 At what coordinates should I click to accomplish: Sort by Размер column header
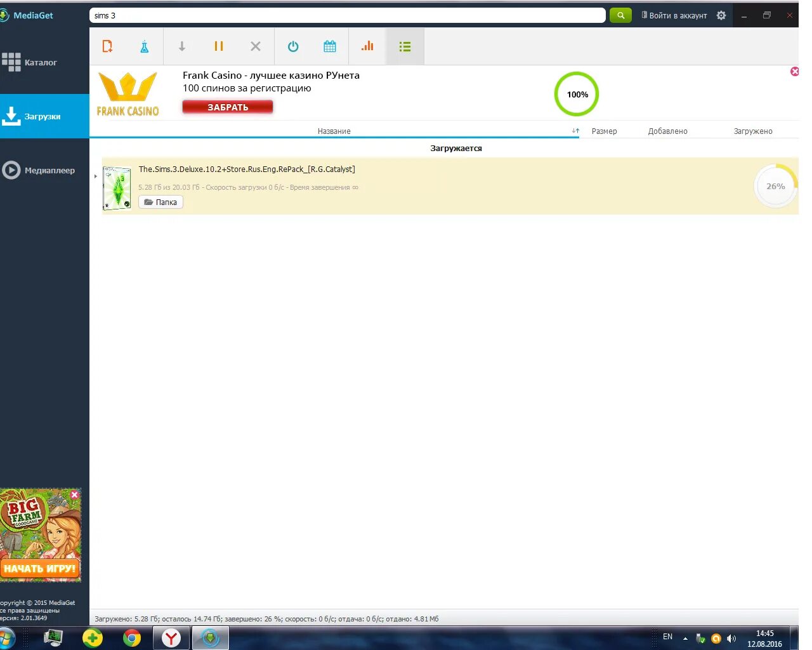pos(604,131)
